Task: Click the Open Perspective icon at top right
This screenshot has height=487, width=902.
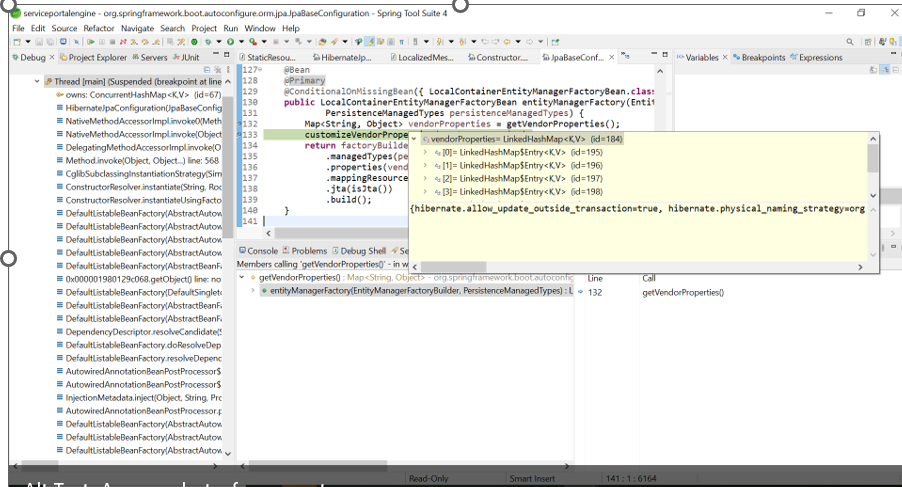Action: tap(869, 42)
